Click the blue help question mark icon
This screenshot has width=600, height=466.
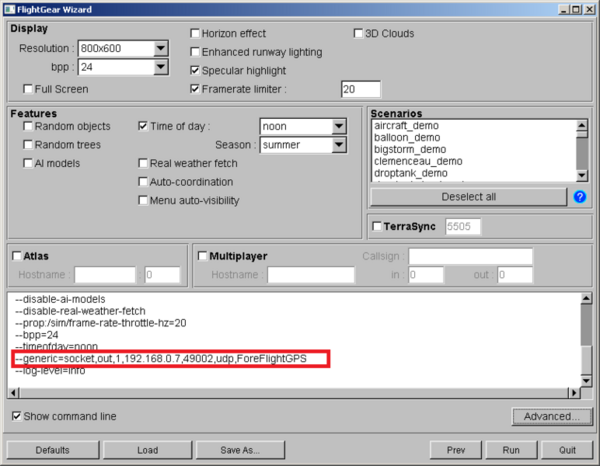pyautogui.click(x=579, y=197)
